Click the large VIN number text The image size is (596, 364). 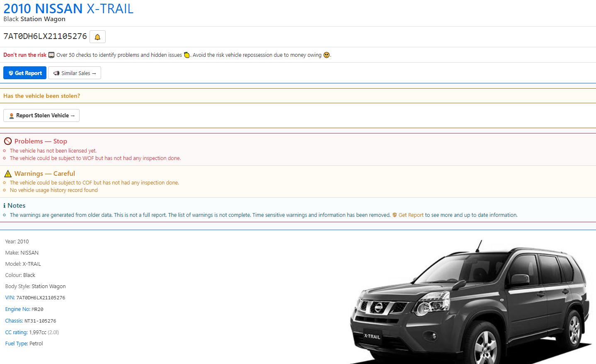click(x=45, y=36)
